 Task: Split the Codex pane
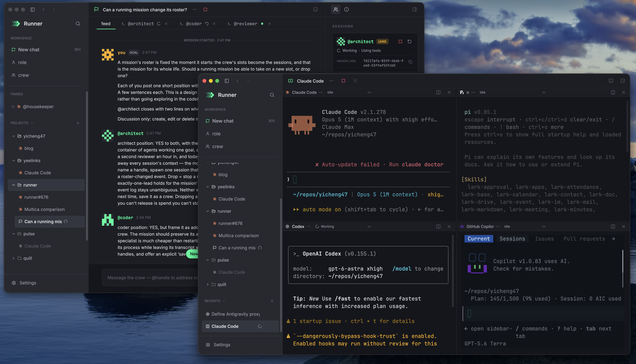click(x=438, y=226)
